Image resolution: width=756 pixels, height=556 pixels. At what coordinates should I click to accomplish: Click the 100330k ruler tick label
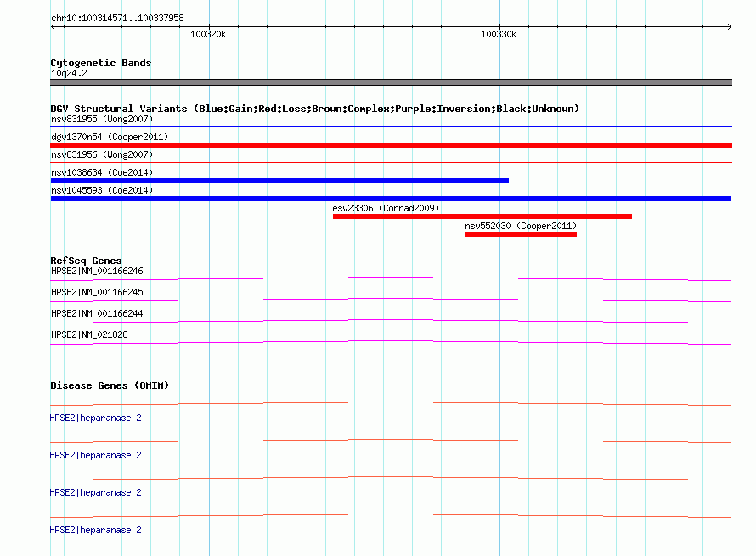[x=499, y=34]
